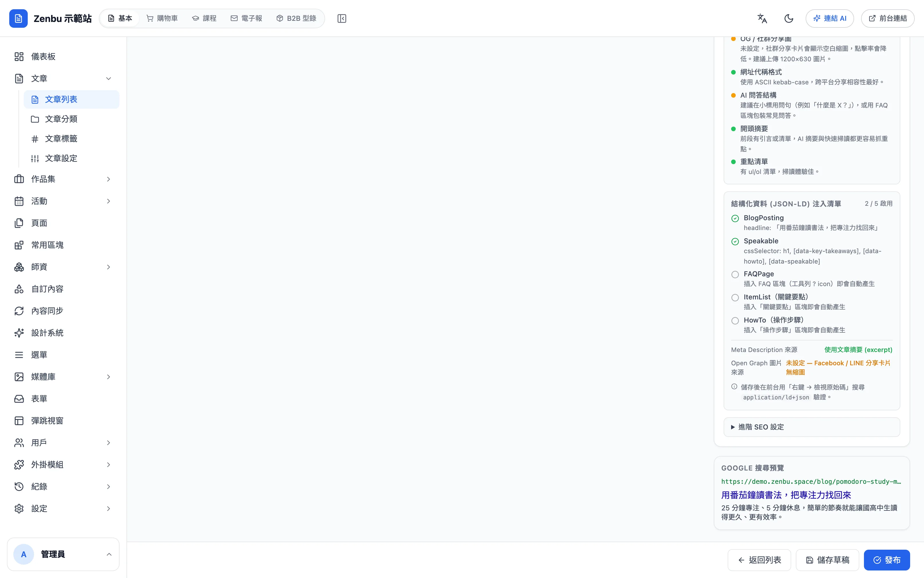Click 返回列表 button
924x578 pixels.
tap(759, 560)
